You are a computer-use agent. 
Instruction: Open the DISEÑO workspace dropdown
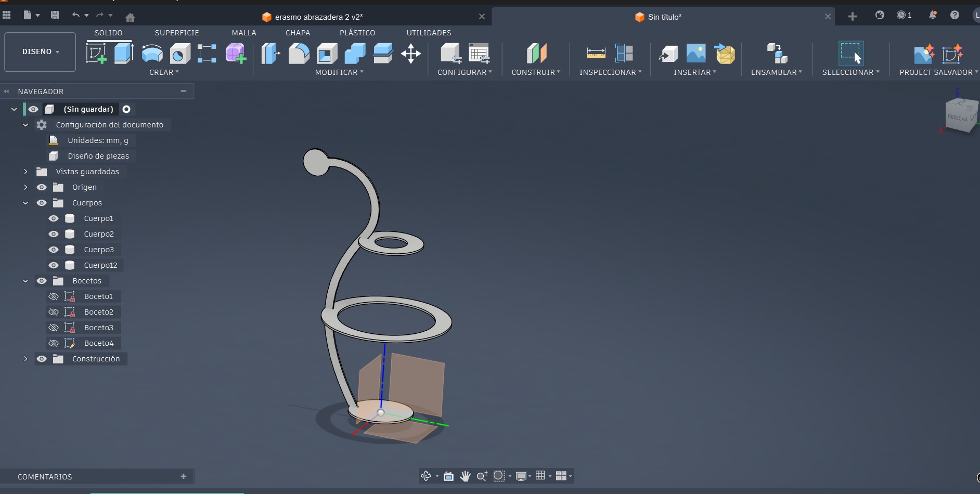tap(40, 52)
